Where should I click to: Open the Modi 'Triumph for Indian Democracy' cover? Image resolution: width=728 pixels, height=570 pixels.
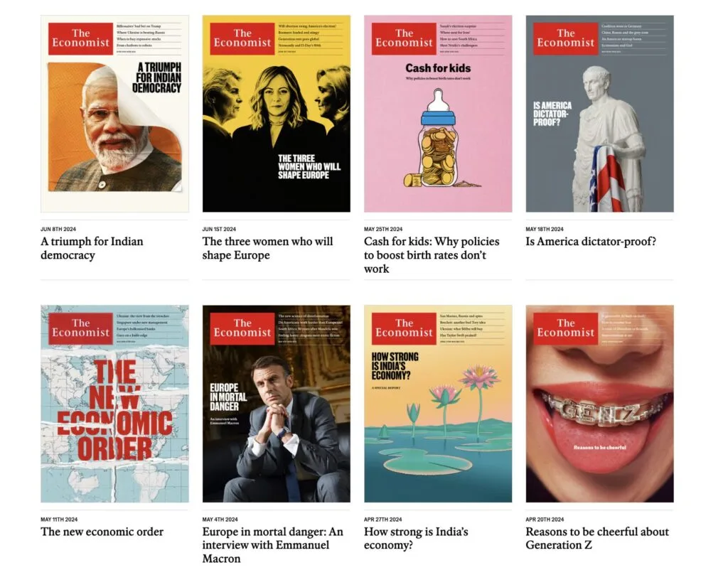114,114
